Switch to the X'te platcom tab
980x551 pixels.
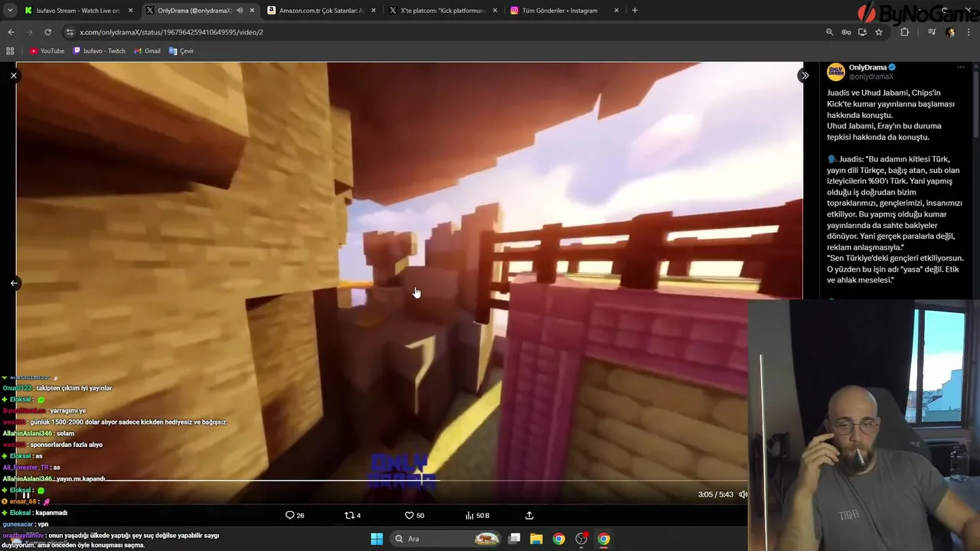pyautogui.click(x=443, y=11)
